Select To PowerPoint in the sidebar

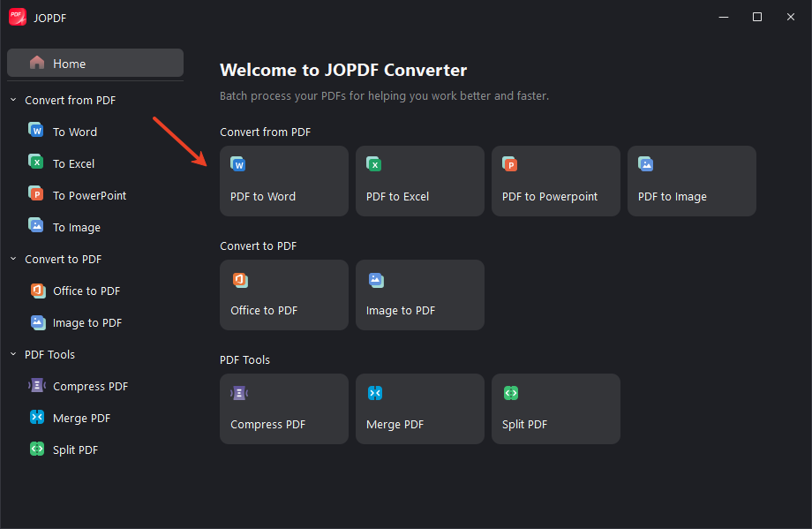coord(91,195)
